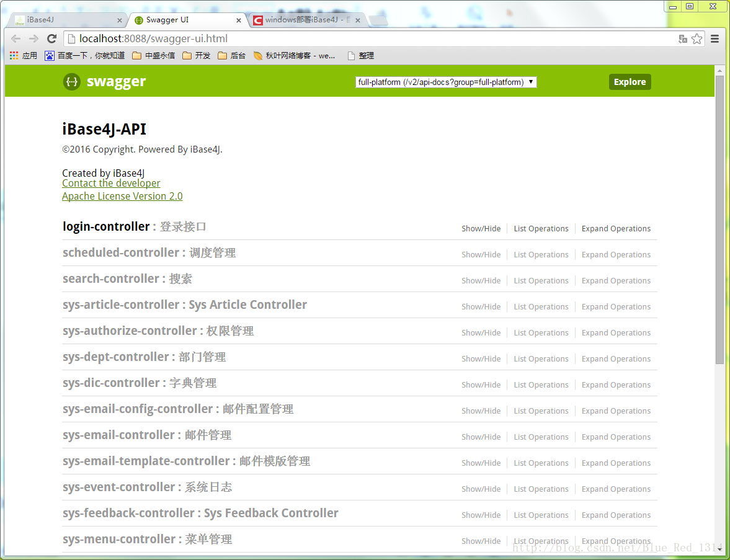Open Chrome hamburger menu

tap(714, 39)
